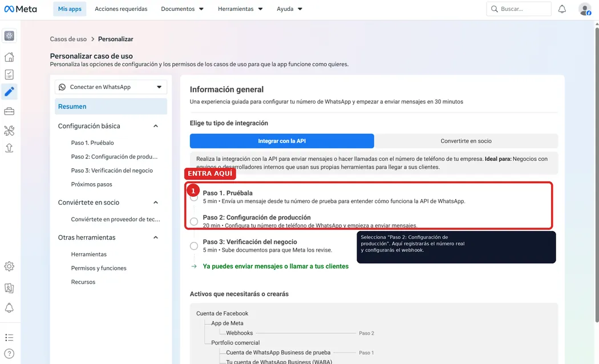Click the page vertical scrollbar

point(597,174)
